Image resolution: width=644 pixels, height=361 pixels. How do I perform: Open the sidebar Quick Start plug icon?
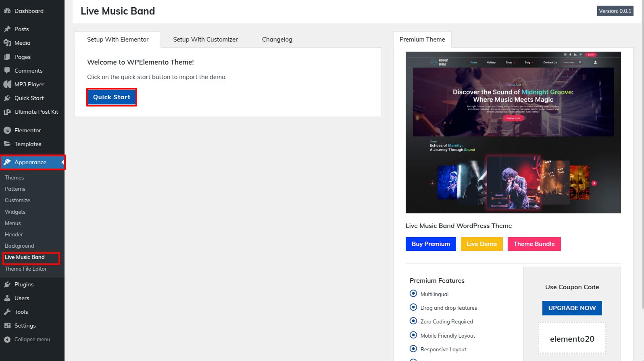[x=7, y=98]
